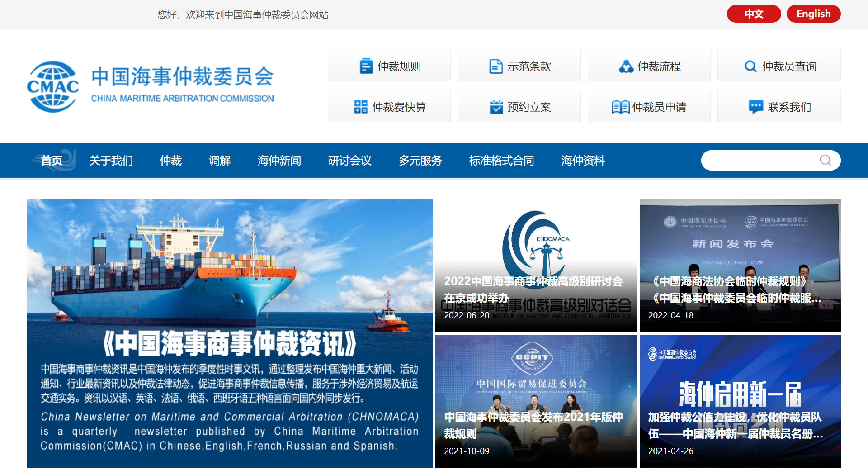Open the 仲裁 navigation menu

(171, 161)
